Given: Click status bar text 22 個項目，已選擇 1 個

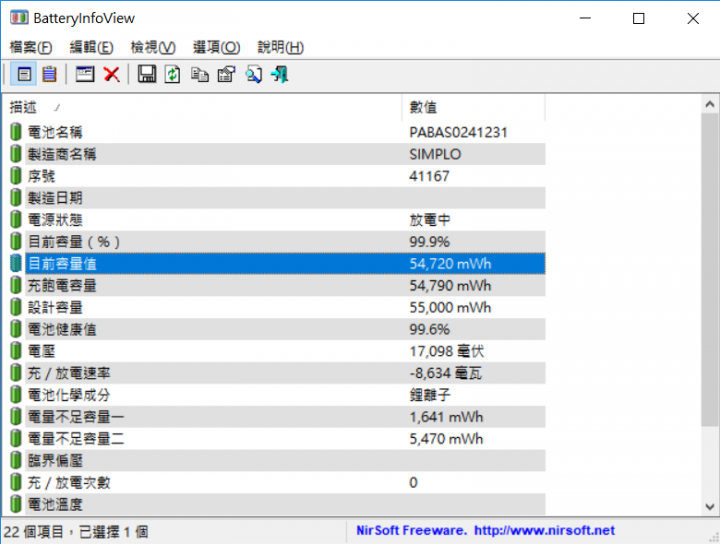Looking at the screenshot, I should click(76, 532).
